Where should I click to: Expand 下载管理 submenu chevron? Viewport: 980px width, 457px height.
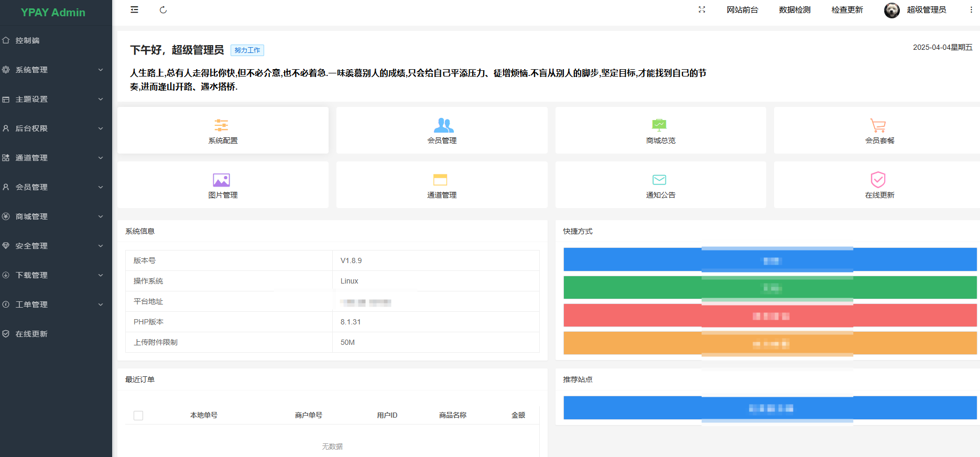pos(101,275)
